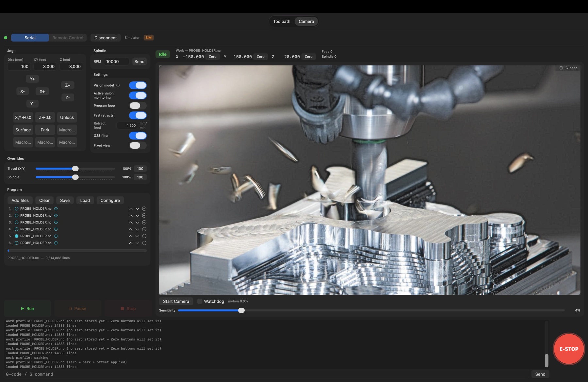The width and height of the screenshot is (588, 382).
Task: Click the Vision model info icon
Action: (x=118, y=85)
